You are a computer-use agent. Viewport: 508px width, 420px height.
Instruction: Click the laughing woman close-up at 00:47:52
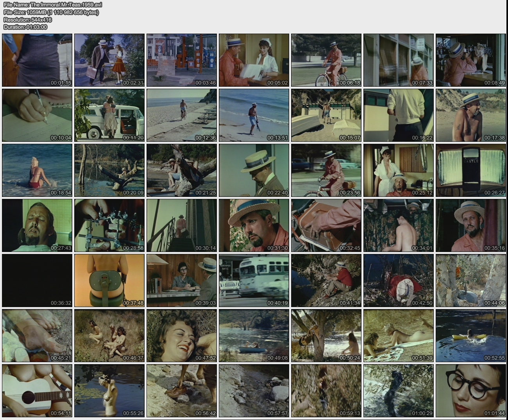(182, 335)
